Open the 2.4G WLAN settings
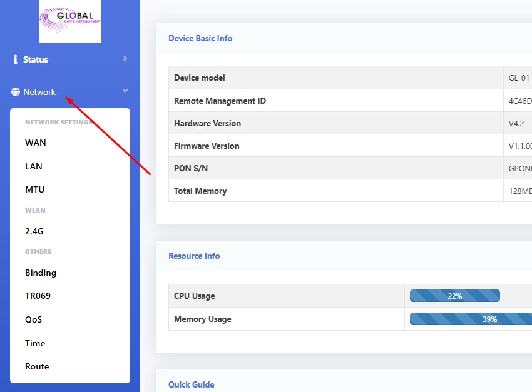532x392 pixels. tap(34, 231)
